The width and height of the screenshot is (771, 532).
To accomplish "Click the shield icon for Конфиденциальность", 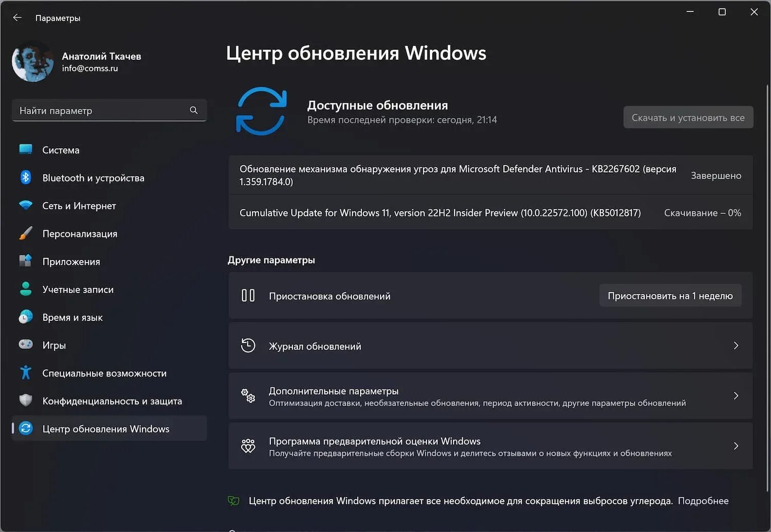I will point(26,400).
